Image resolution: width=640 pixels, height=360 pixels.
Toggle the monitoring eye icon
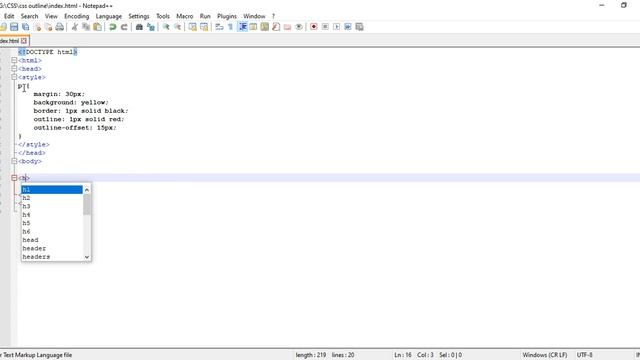click(299, 27)
